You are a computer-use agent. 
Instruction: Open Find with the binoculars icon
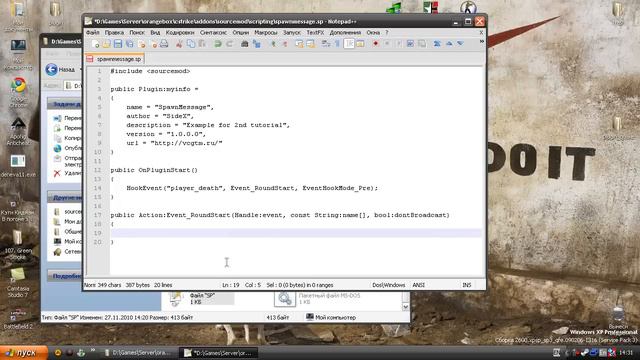(244, 44)
